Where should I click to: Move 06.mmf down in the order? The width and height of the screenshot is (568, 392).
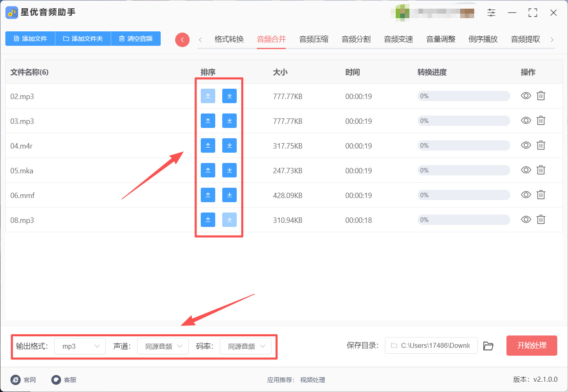pos(229,195)
